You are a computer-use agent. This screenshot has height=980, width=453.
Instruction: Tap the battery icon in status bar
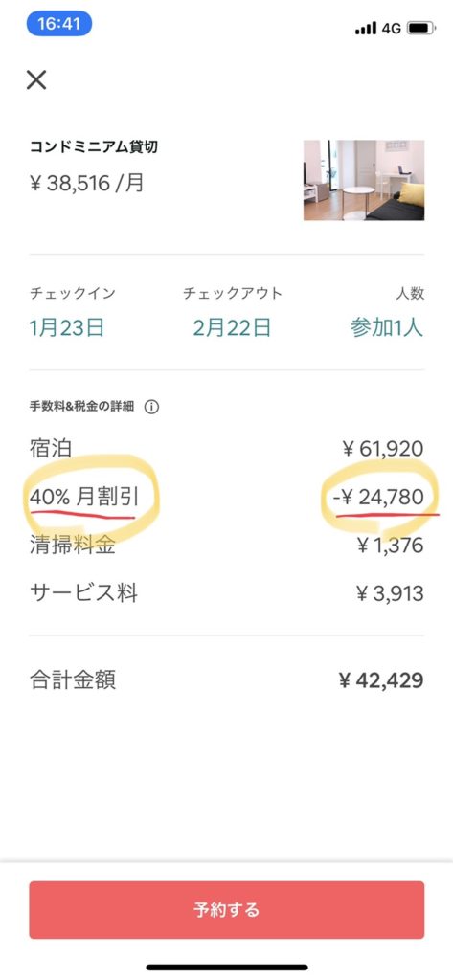click(422, 28)
